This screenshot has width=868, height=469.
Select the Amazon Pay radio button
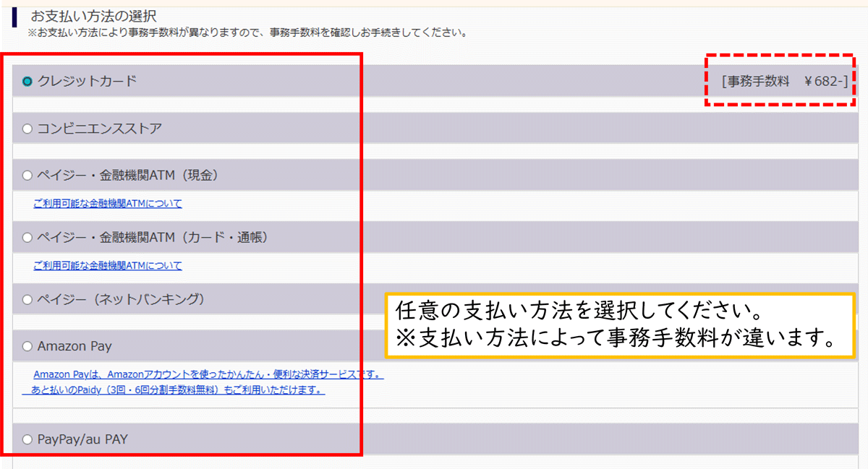(x=27, y=346)
